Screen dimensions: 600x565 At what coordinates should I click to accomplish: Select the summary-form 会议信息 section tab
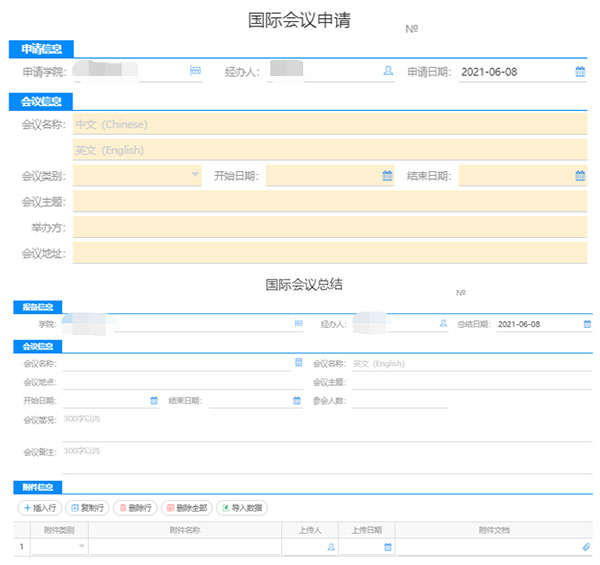click(38, 347)
